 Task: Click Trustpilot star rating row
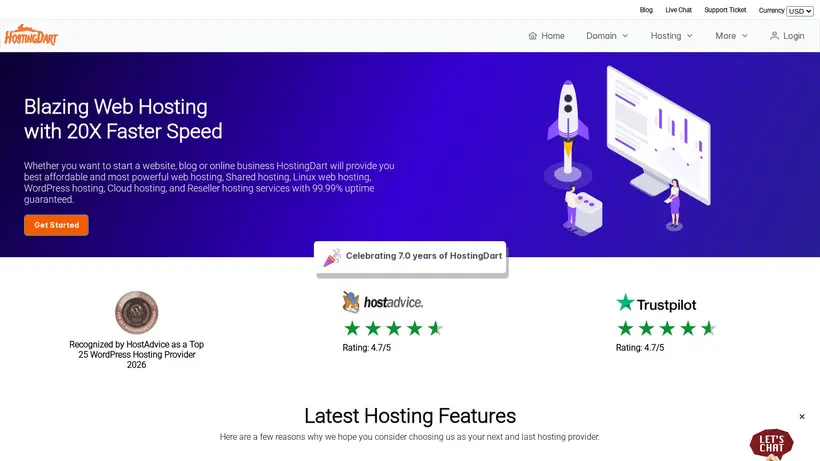[666, 329]
